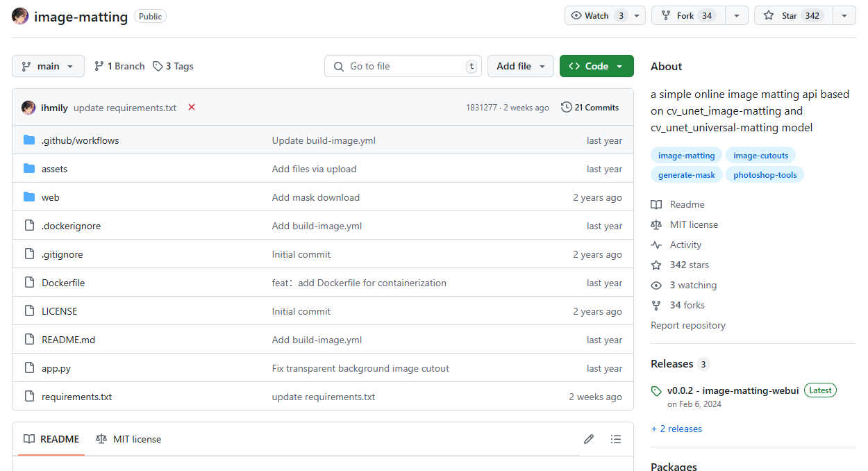Open latest commit message update requirements.txt
Viewport: 868px width, 471px height.
click(125, 108)
